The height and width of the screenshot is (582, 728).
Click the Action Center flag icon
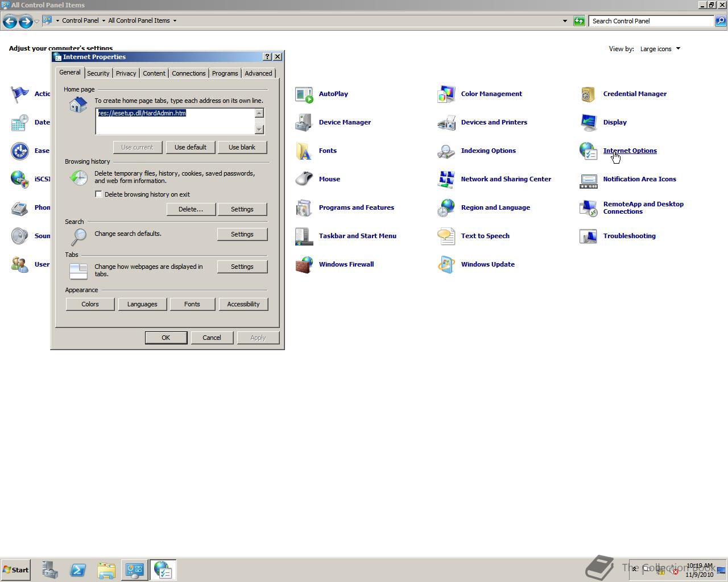[20, 94]
